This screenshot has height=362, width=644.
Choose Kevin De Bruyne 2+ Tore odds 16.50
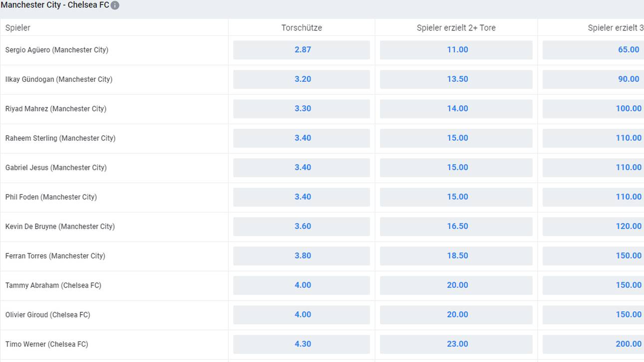coord(456,226)
